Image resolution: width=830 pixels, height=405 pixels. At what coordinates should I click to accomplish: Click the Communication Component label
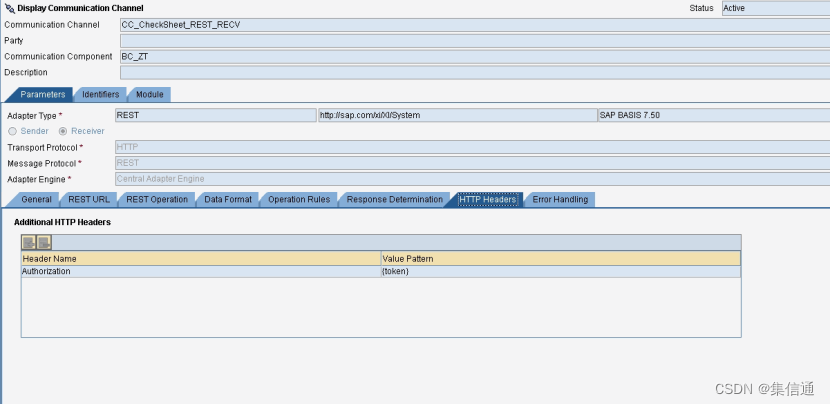(58, 57)
